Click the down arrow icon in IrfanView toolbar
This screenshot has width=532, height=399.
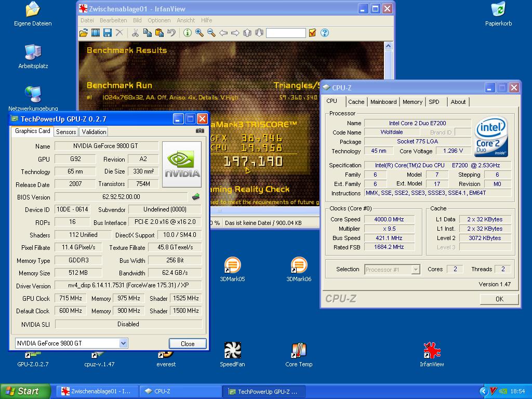259,33
